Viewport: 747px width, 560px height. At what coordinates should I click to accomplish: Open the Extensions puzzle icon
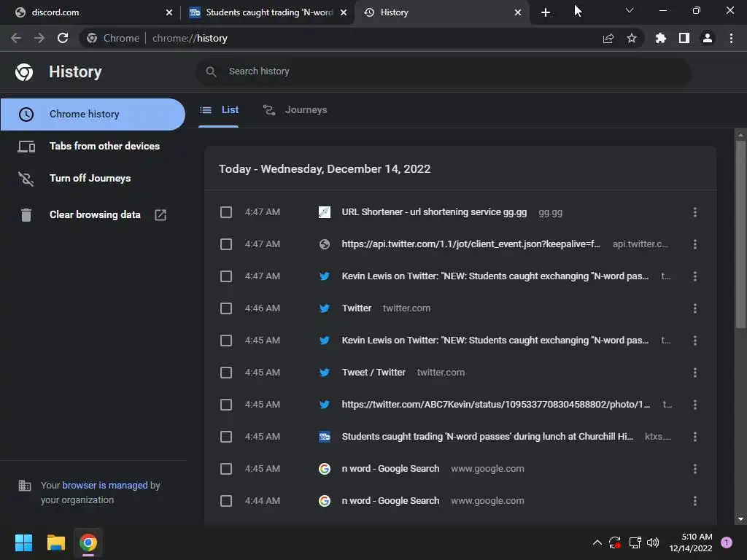click(661, 38)
